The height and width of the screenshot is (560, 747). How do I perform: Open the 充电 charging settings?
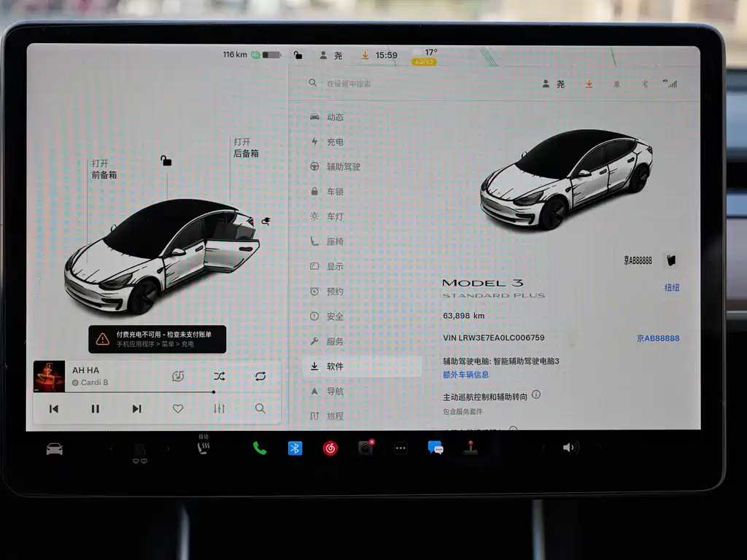coord(327,142)
